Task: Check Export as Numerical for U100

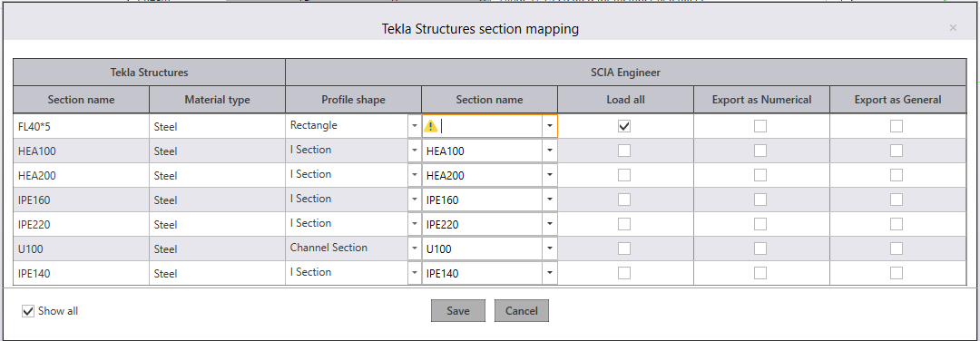Action: [760, 248]
